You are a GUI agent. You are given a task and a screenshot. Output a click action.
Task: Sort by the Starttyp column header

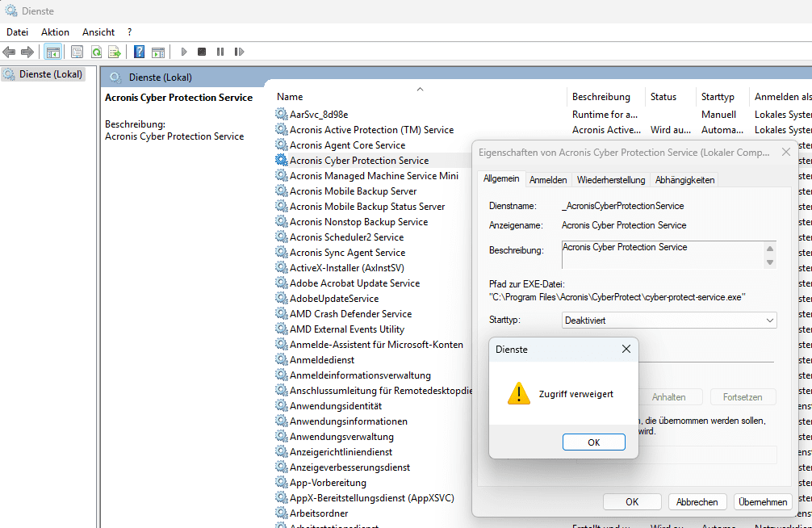[x=723, y=97]
